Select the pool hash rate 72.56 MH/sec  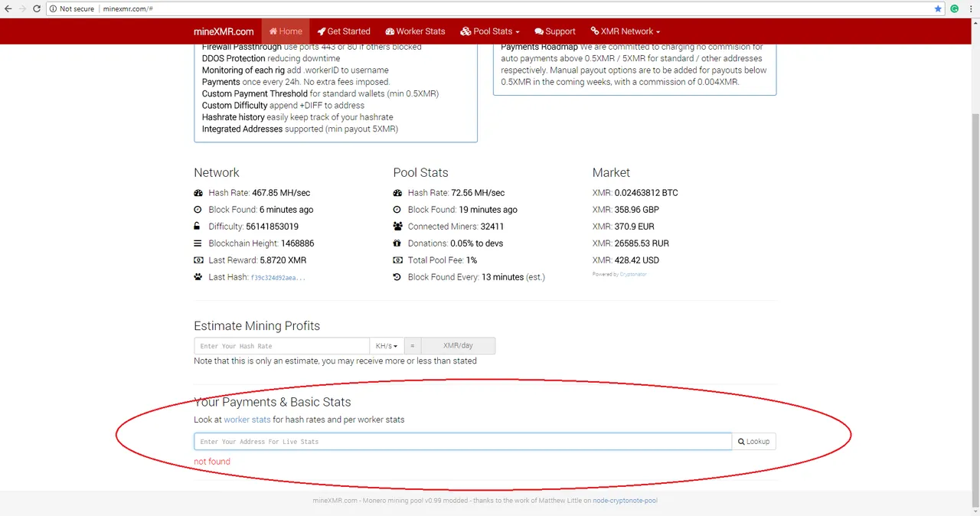tap(478, 193)
